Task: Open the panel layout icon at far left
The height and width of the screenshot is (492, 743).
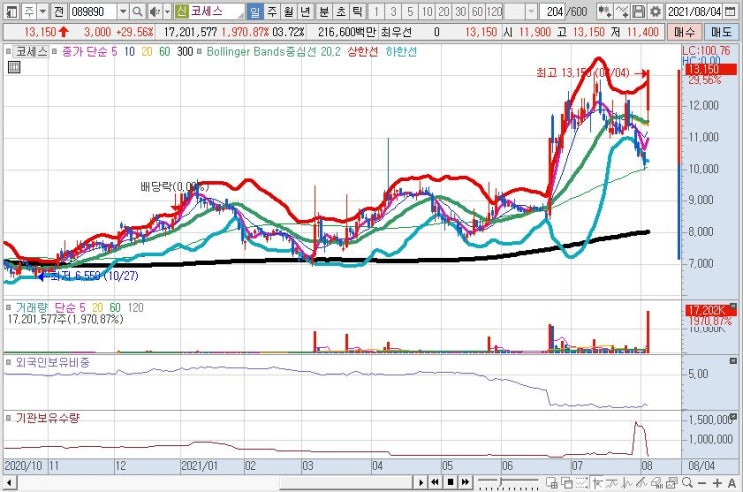Action: click(12, 11)
